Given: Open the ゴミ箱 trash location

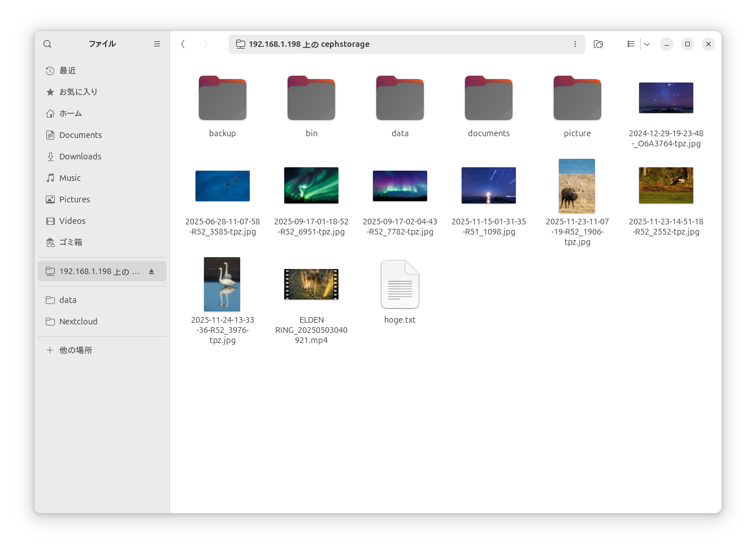Looking at the screenshot, I should pos(71,242).
